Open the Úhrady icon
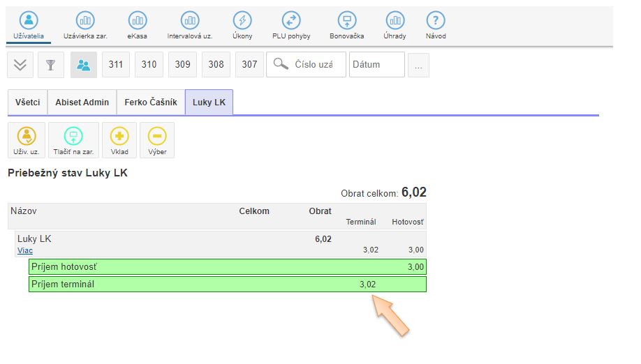 pos(395,22)
